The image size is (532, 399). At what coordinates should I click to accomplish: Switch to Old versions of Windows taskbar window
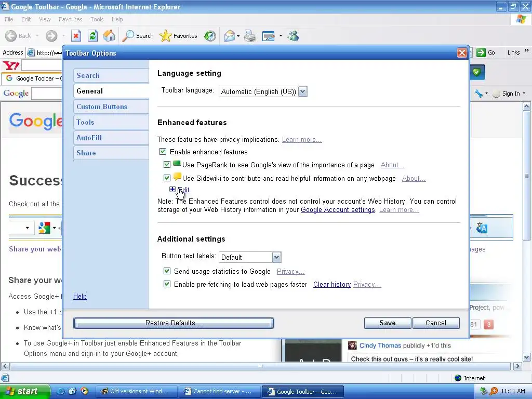(x=137, y=391)
